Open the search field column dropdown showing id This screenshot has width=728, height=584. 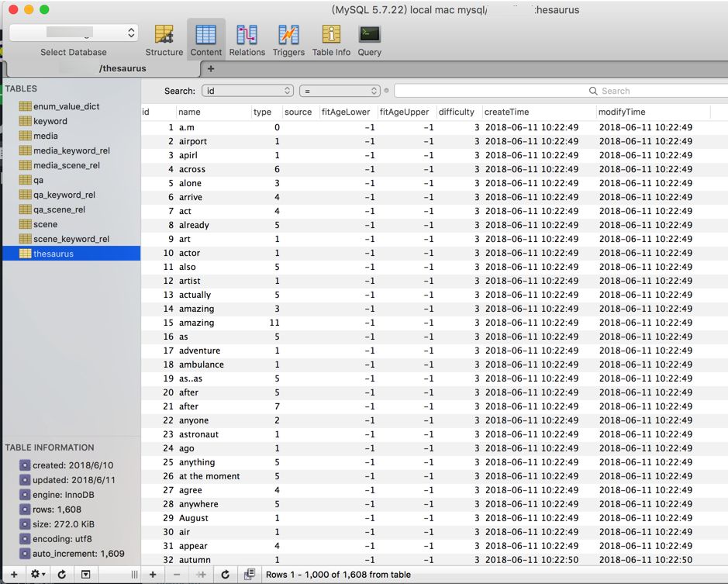pyautogui.click(x=247, y=91)
